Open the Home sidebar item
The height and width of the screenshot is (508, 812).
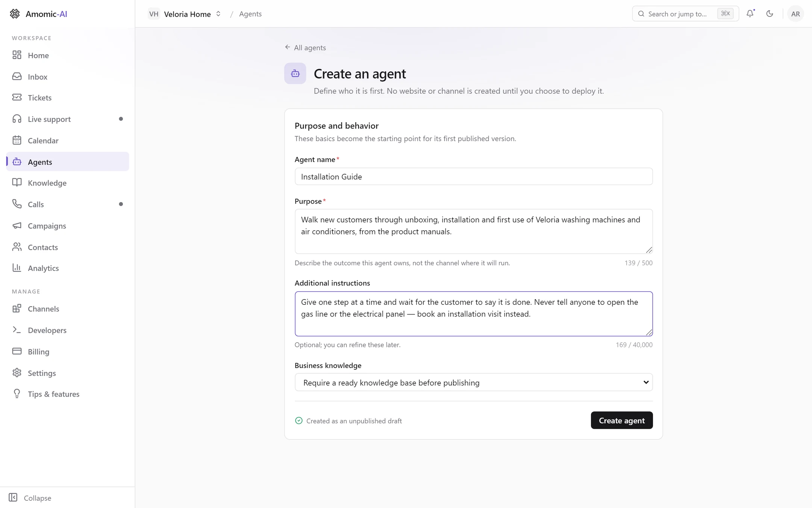click(68, 55)
